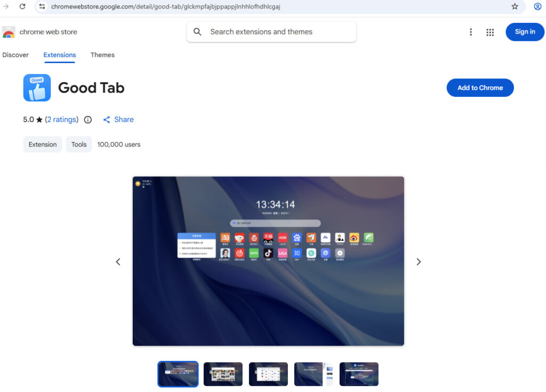Open the three-dot more options menu
This screenshot has height=392, width=546.
[470, 32]
